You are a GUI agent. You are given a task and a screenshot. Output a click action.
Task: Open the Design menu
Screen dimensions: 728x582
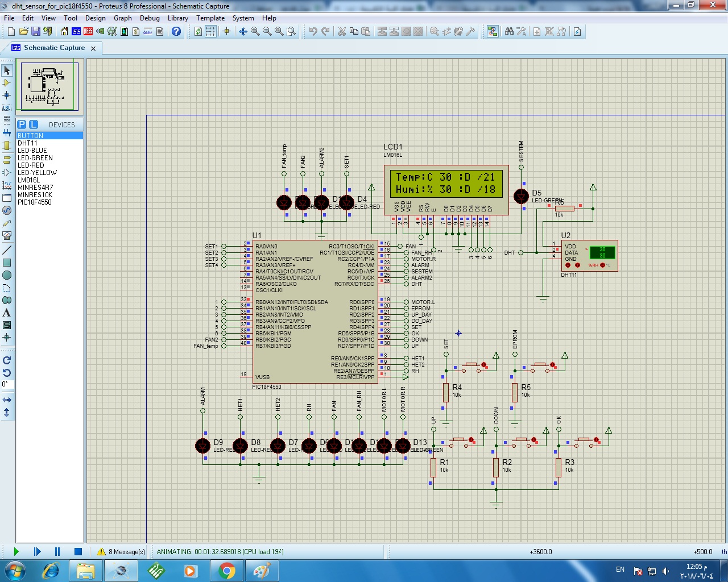tap(95, 18)
